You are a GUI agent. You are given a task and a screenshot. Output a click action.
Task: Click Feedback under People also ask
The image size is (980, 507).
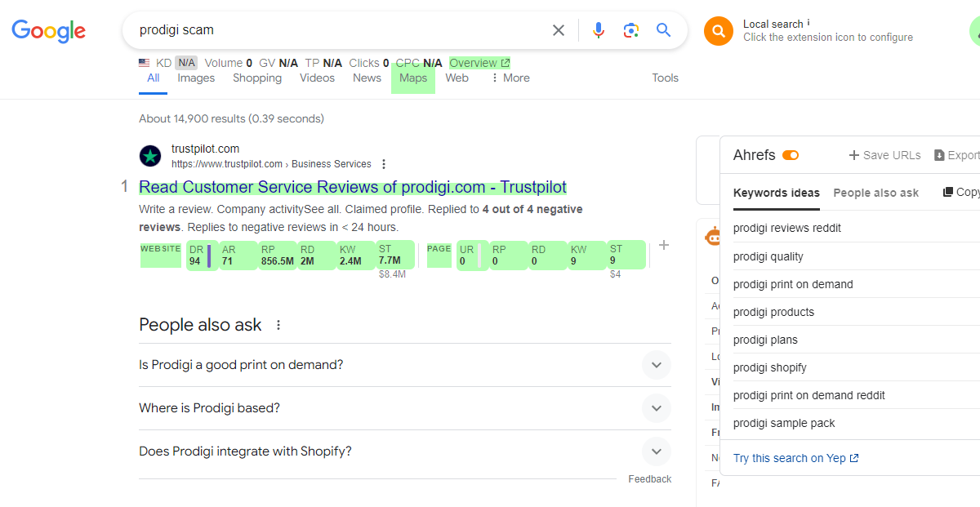click(650, 479)
